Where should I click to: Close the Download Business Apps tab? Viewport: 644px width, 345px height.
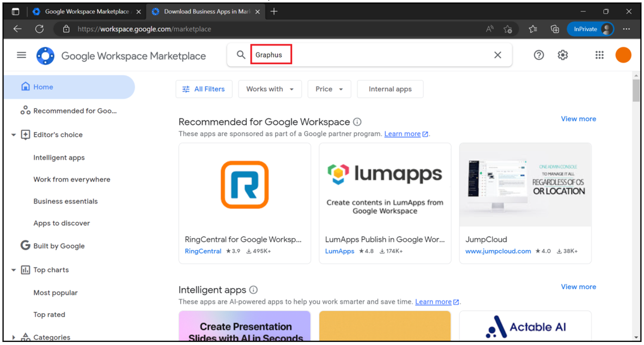[x=258, y=12]
